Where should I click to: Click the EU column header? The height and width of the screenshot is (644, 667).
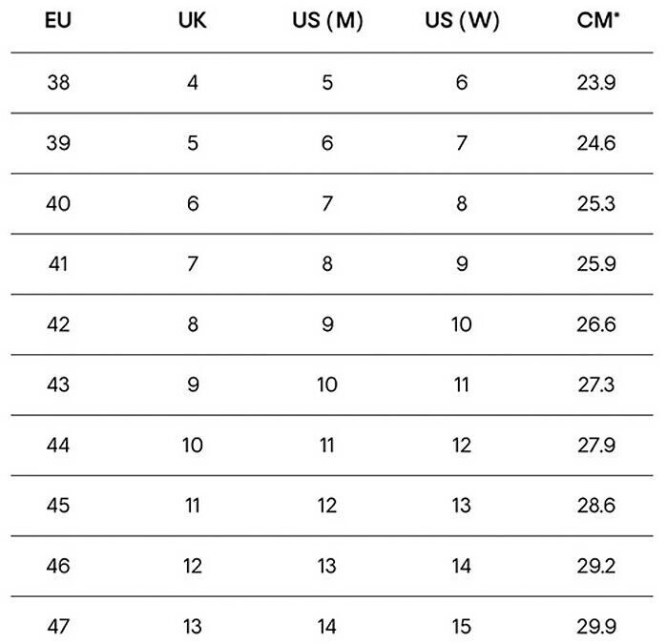tap(58, 20)
